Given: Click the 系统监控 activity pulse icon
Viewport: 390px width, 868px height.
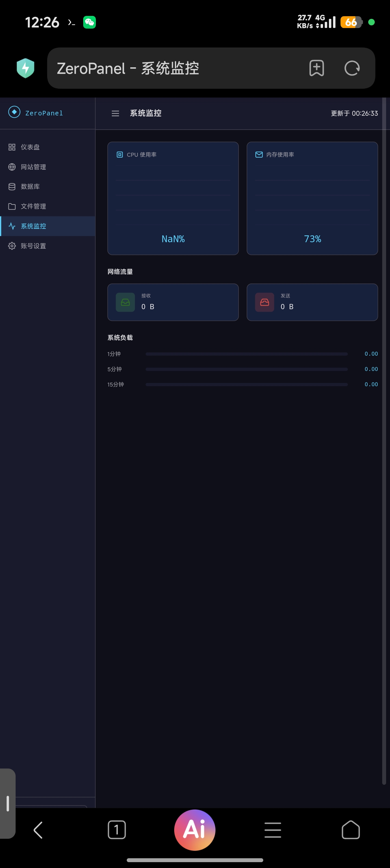Looking at the screenshot, I should click(12, 226).
